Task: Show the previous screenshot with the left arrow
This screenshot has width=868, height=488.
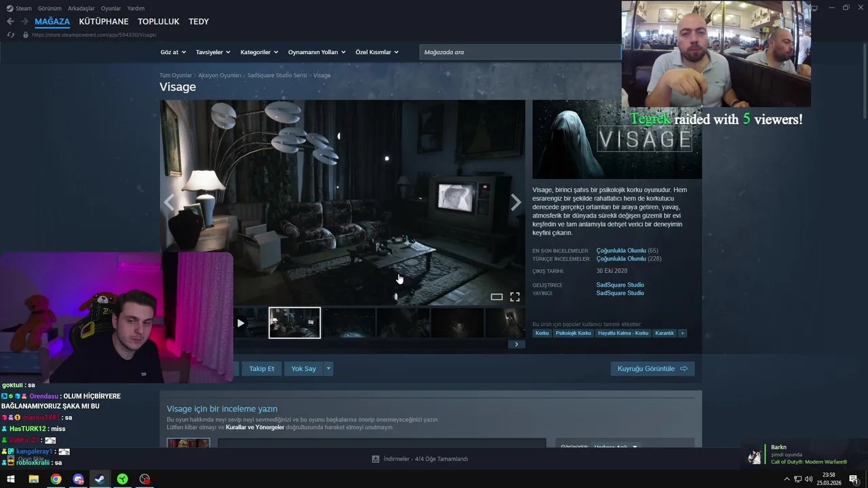Action: pos(169,202)
